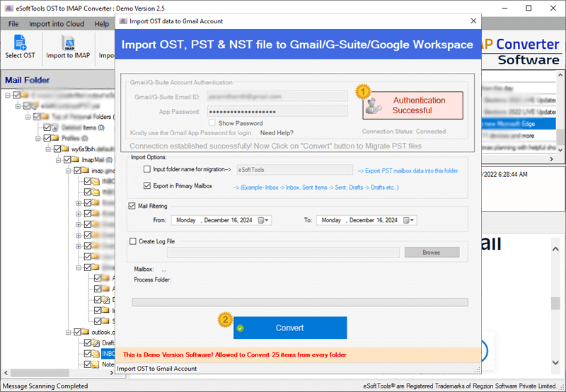
Task: Click the mail list scroll right arrow
Action: tap(551, 158)
